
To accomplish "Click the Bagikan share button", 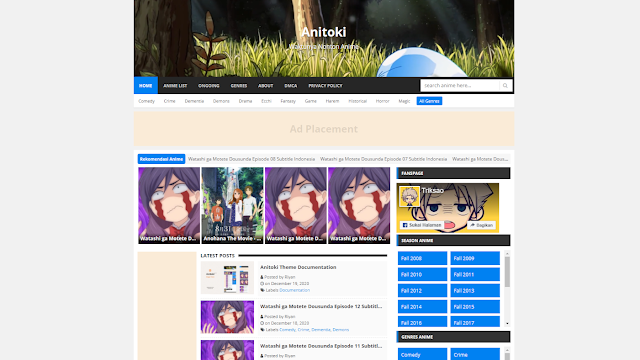I will point(481,225).
